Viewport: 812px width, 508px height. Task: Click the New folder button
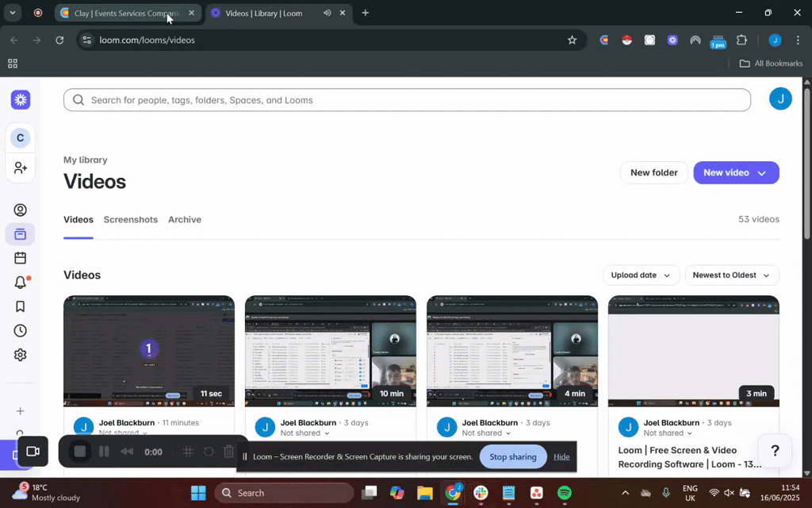[653, 172]
